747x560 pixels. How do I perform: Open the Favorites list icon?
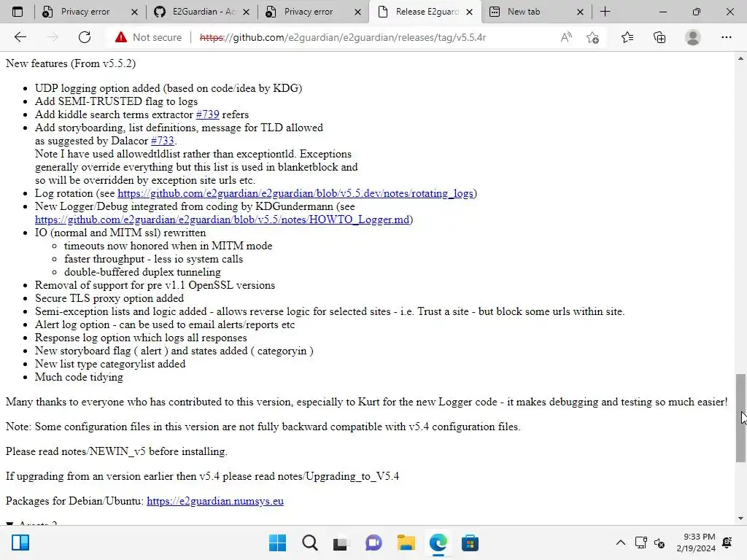627,37
